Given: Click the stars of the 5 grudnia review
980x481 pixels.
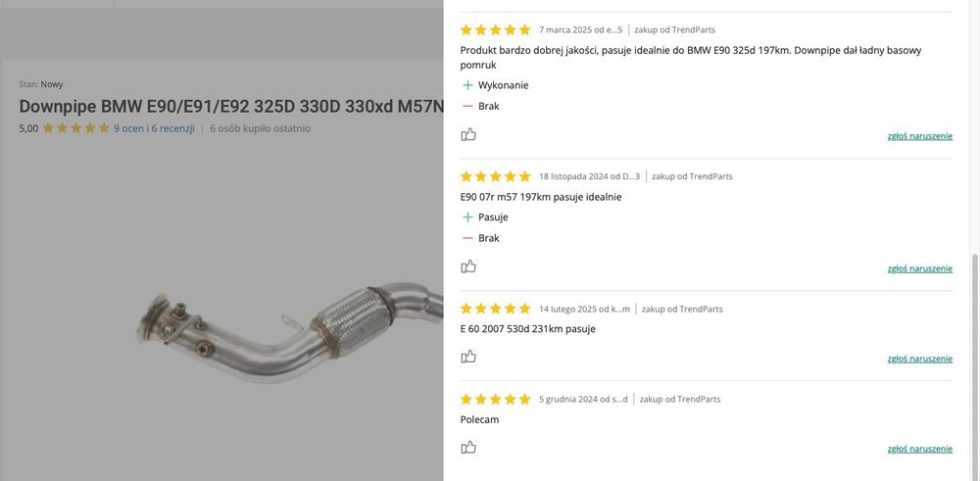Looking at the screenshot, I should coord(496,399).
